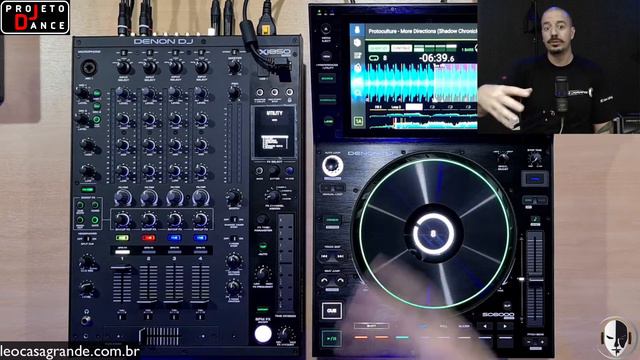Move the channel 3 fader on the mixer

coord(174,284)
